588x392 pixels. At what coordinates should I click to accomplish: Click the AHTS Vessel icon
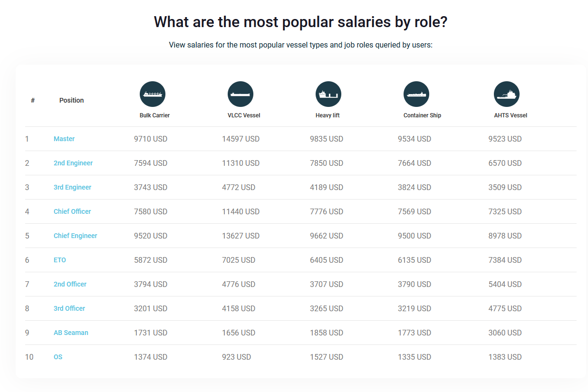click(507, 94)
